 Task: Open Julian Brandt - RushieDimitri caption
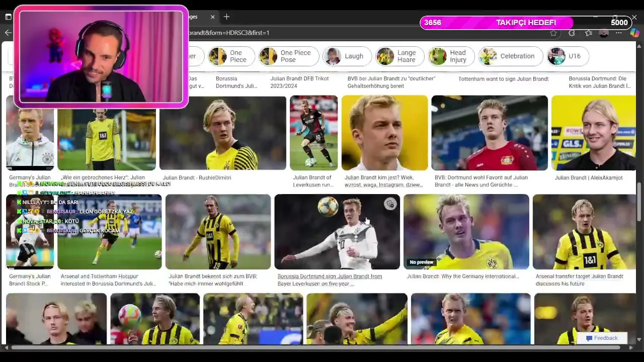tap(197, 177)
